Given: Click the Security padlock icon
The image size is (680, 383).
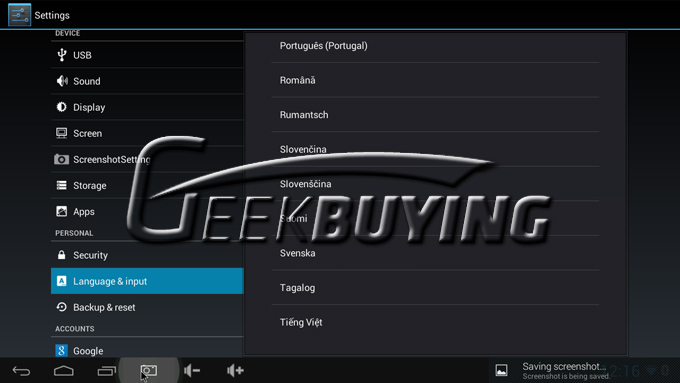Looking at the screenshot, I should click(62, 255).
